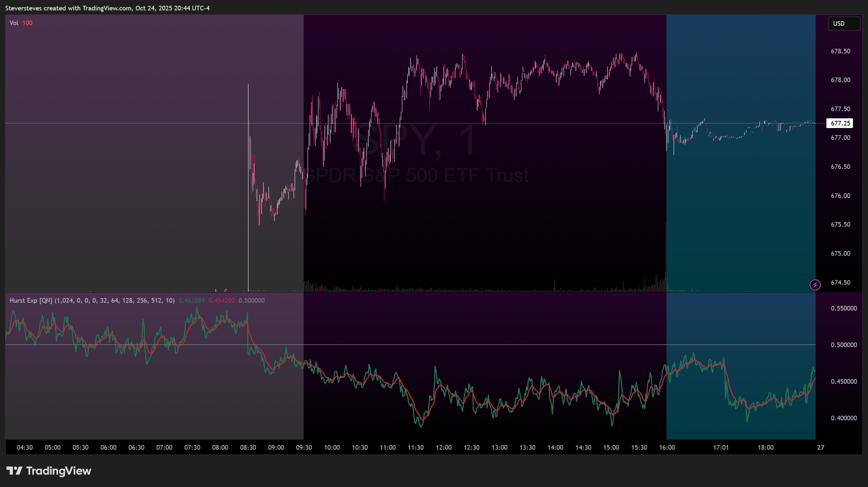The image size is (868, 487).
Task: Click the green Hurst value 0.463889
Action: [x=191, y=301]
